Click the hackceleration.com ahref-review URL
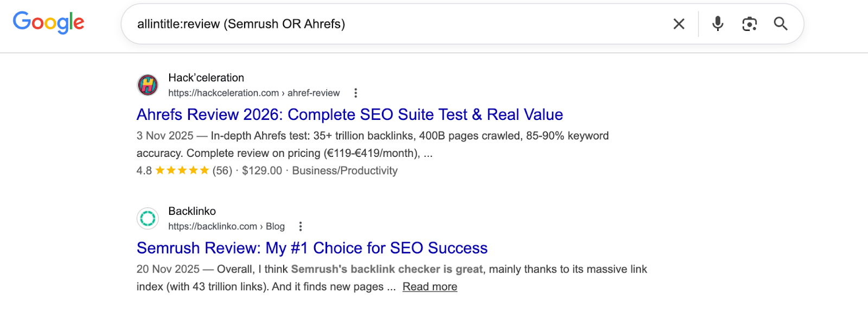Screen dimensions: 868x312 (x=254, y=93)
